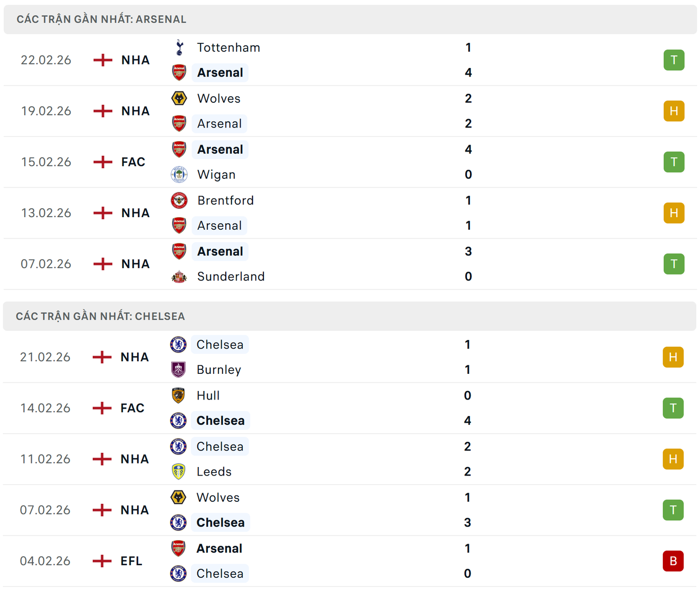Toggle the yellow H badge for Chelsea vs Burnley
Screen dimensions: 700x596
click(x=673, y=357)
